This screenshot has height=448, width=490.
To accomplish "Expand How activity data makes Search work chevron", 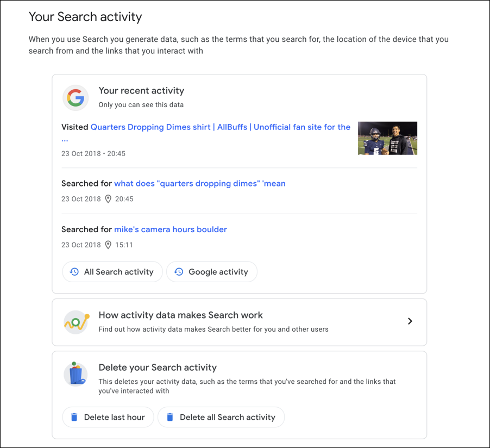I will click(x=410, y=321).
